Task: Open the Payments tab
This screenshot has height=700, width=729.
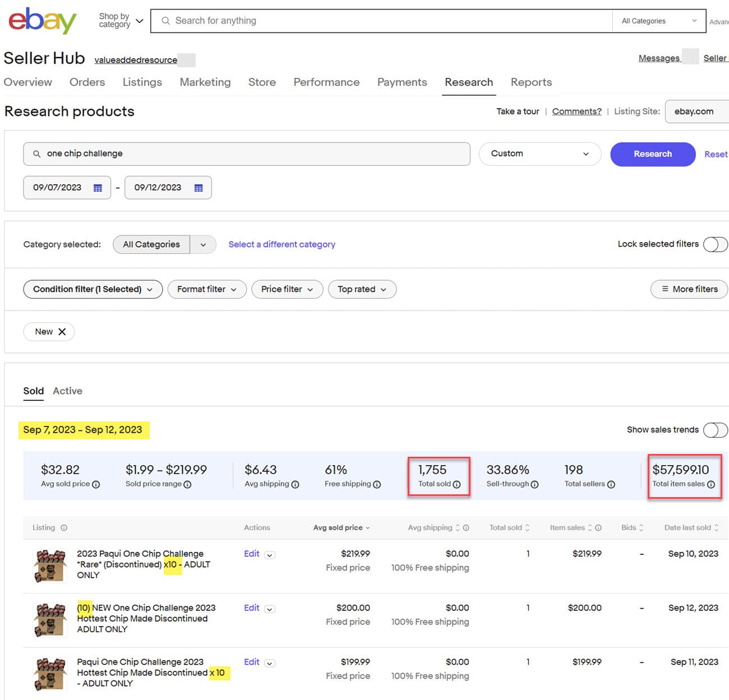Action: click(x=402, y=82)
